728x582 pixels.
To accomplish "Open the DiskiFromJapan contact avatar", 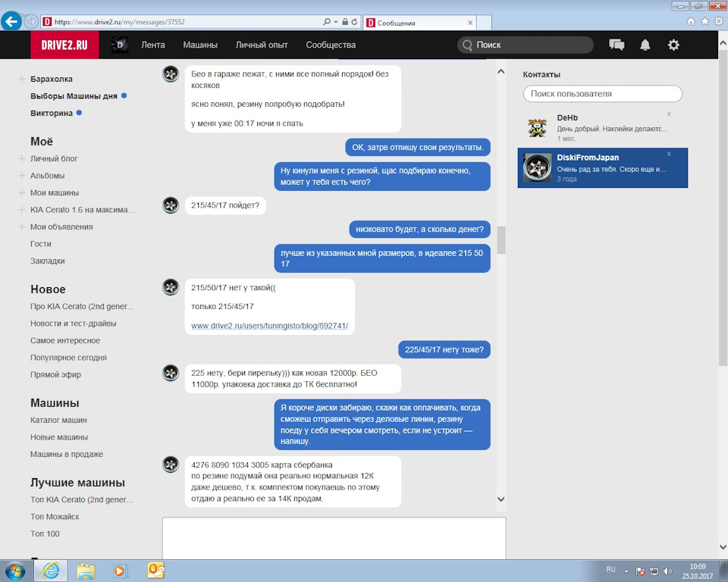I will (537, 167).
